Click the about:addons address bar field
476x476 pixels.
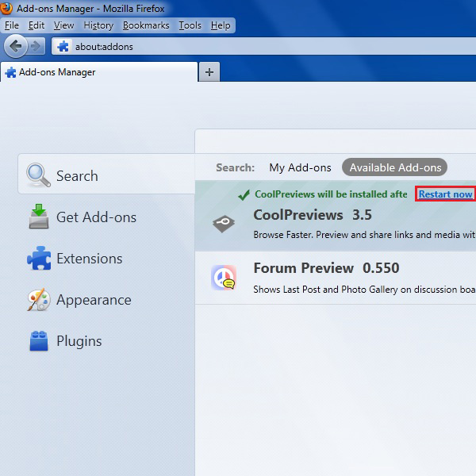coord(263,47)
